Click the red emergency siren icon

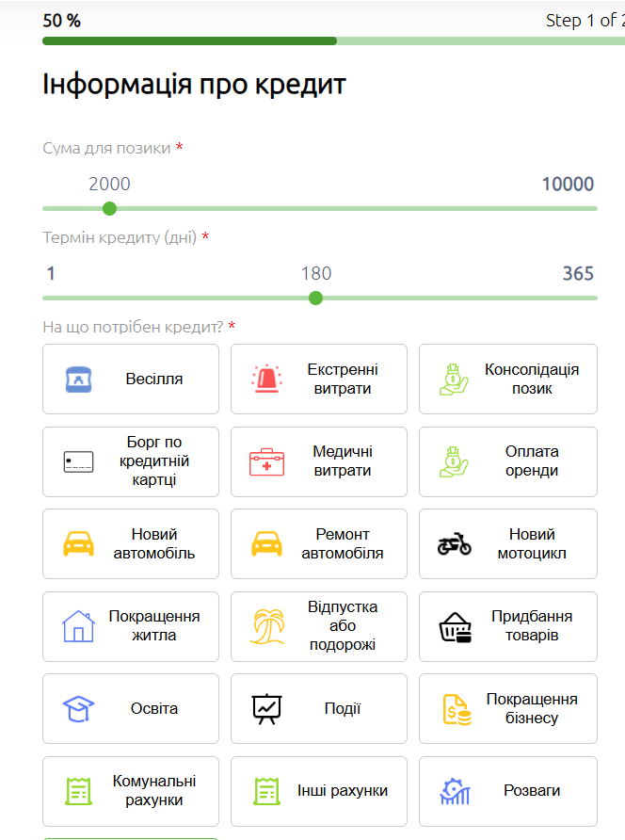266,379
